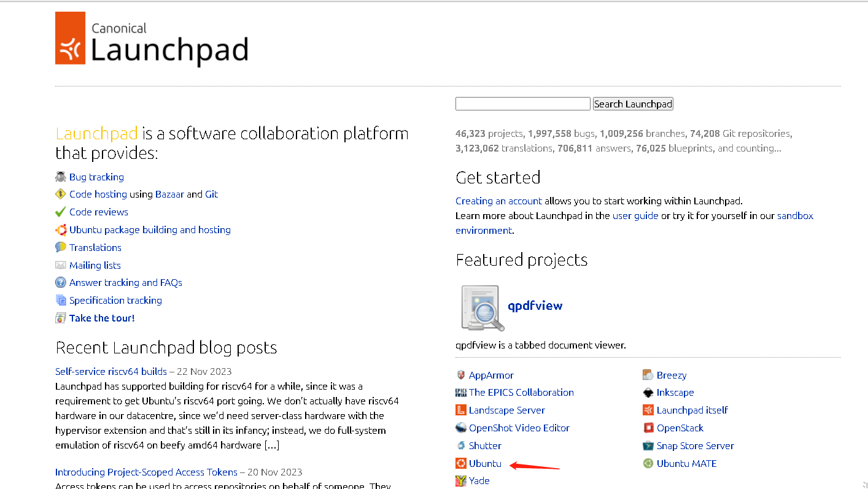The image size is (868, 489).
Task: Focus the Launchpad search text field
Action: tap(522, 104)
